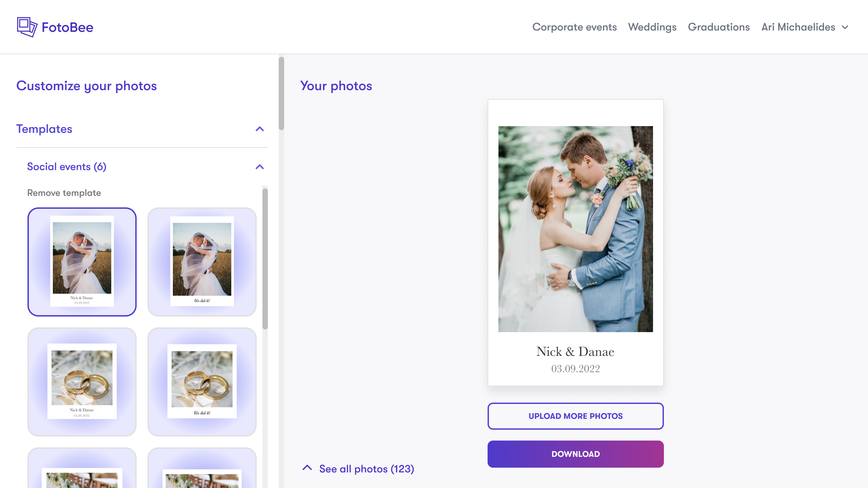Click the left panel outer scrollbar
Screen dimensions: 868x488
pos(281,91)
